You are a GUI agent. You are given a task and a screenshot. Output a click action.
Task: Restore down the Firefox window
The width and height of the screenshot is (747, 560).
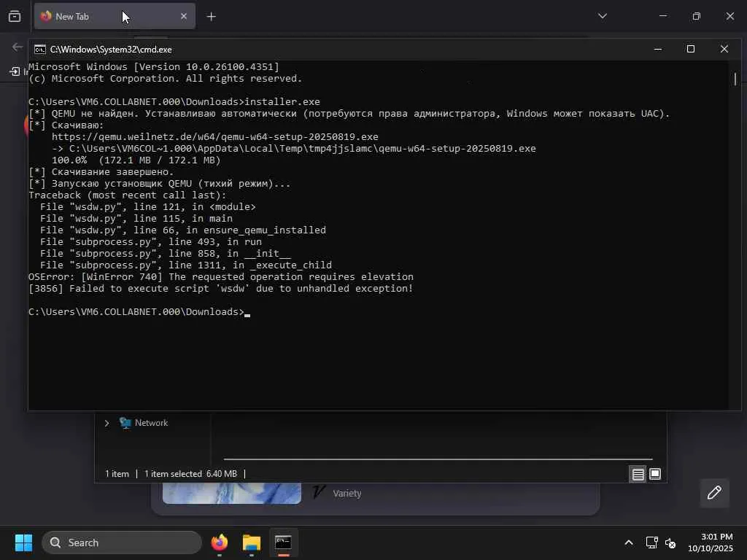(x=697, y=16)
